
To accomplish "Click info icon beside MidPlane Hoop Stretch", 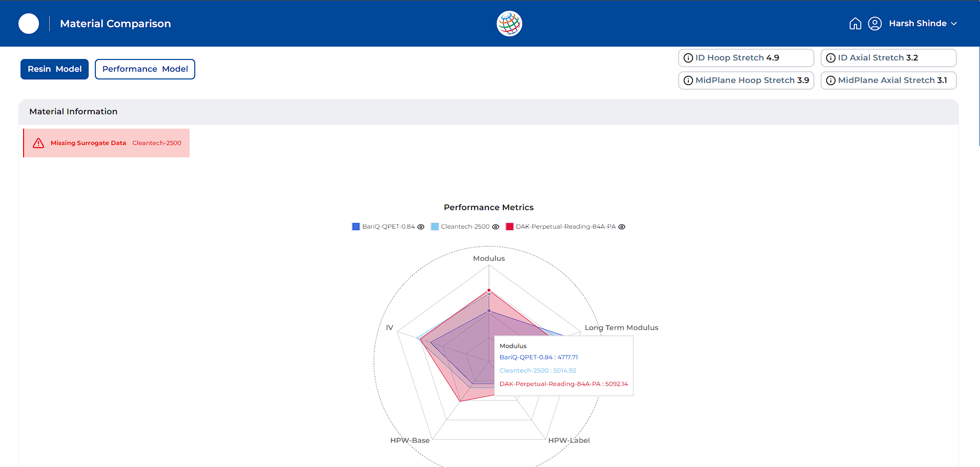I will pyautogui.click(x=688, y=80).
